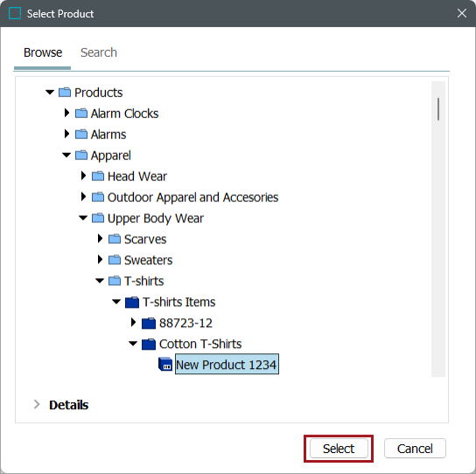This screenshot has height=474, width=476.
Task: Click the Products root folder icon
Action: click(65, 92)
